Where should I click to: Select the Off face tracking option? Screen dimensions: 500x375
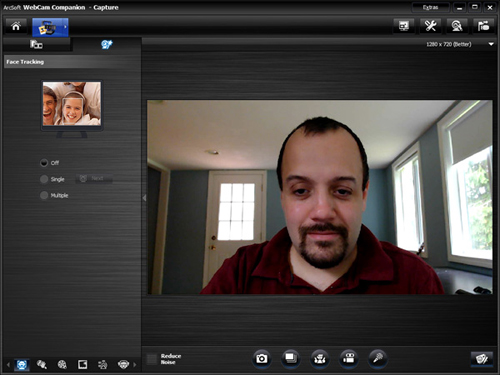pos(44,163)
